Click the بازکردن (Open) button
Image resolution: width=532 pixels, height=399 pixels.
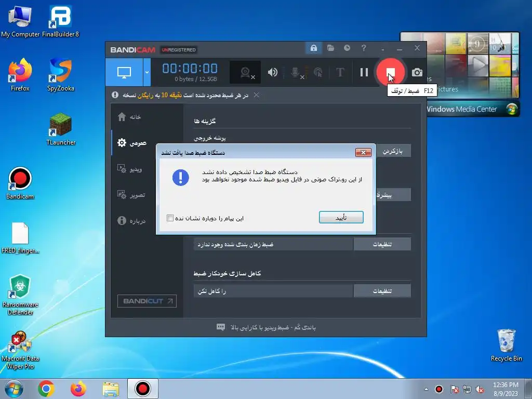coord(393,151)
